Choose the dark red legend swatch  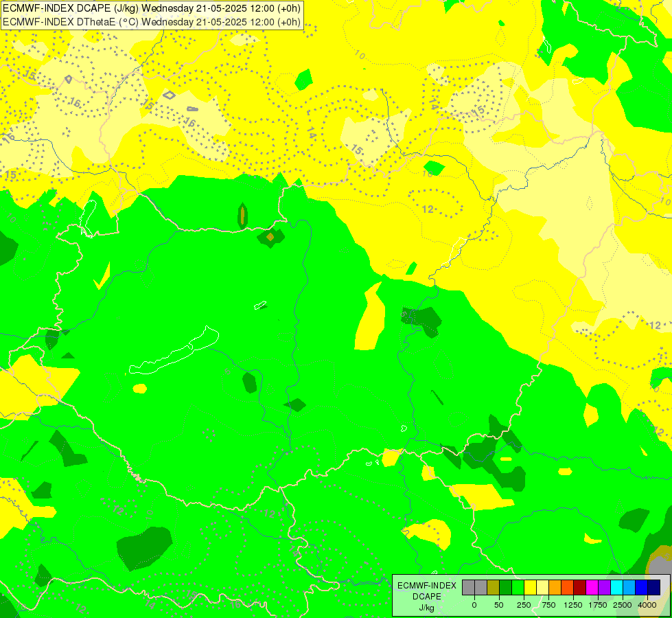point(580,588)
